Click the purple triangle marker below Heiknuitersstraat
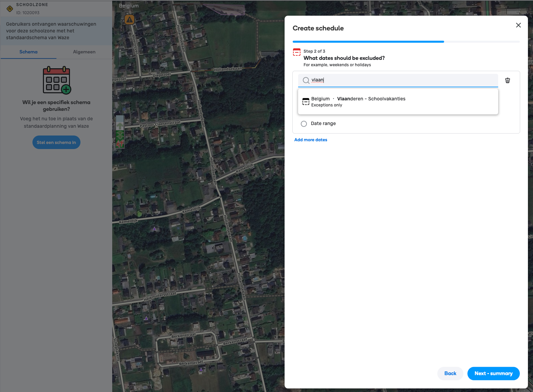Image resolution: width=533 pixels, height=392 pixels. [x=146, y=318]
